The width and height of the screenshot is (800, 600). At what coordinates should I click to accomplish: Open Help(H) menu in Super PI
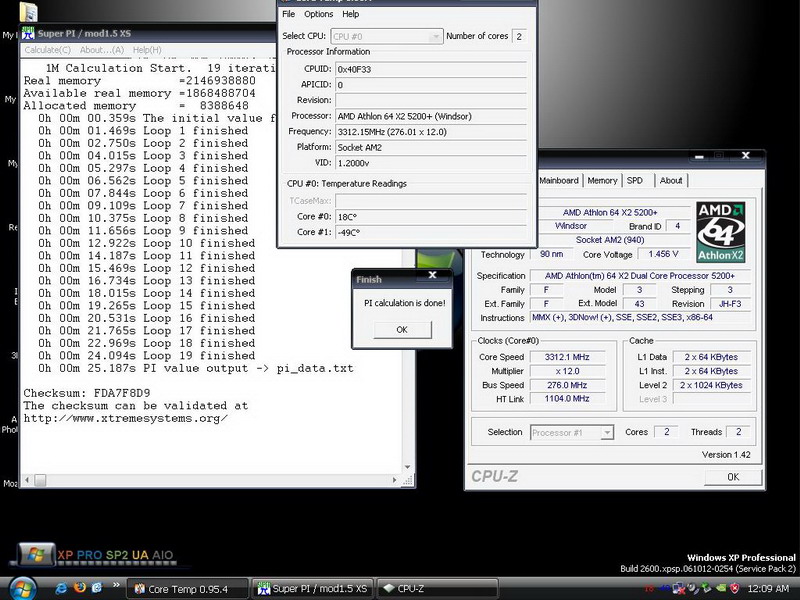coord(147,50)
